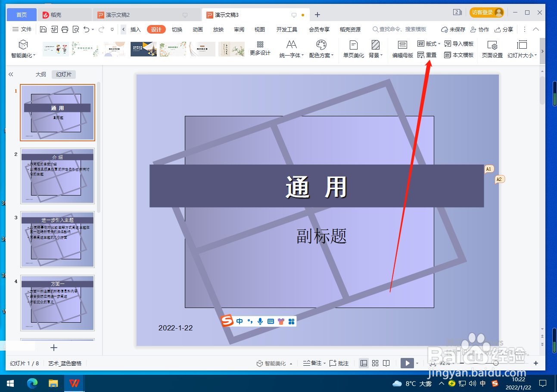This screenshot has width=557, height=392.
Task: Click 导入模板 import template
Action: [x=459, y=44]
